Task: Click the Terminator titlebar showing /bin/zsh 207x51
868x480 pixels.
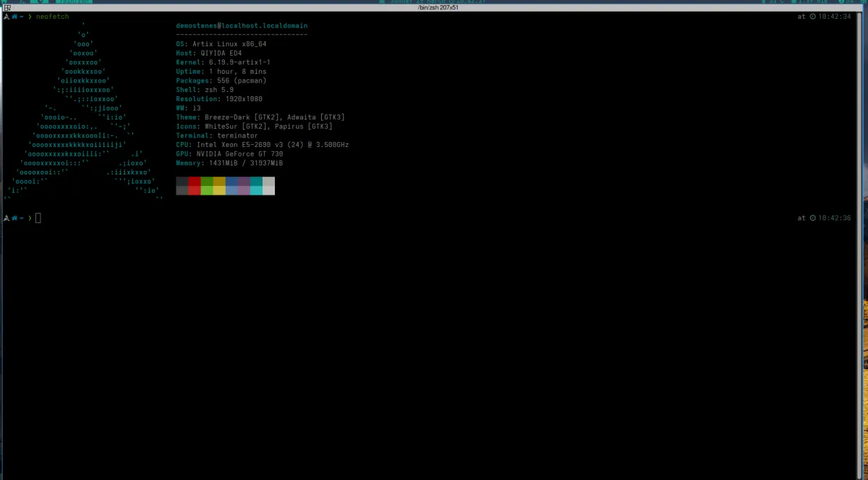Action: [x=433, y=7]
